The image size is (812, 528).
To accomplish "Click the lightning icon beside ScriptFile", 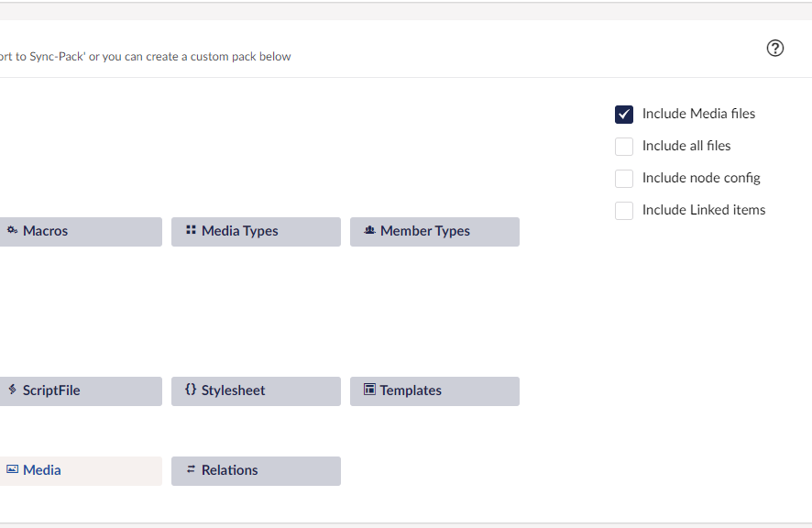I will click(13, 390).
